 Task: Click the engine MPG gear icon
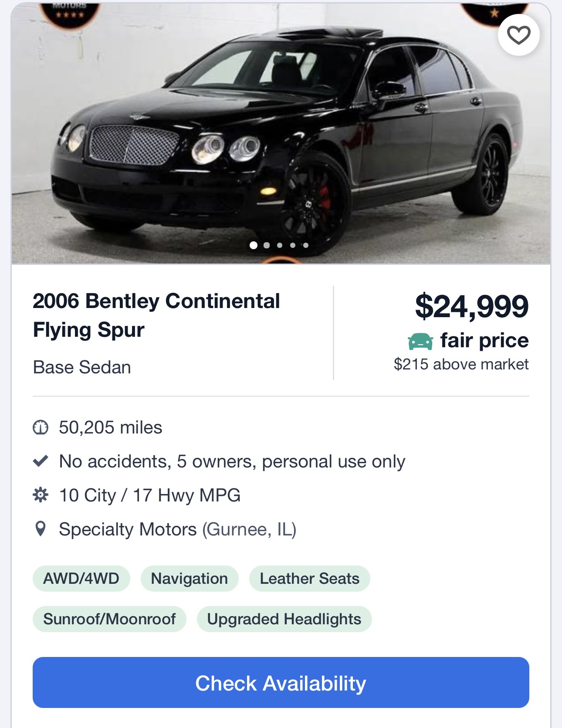[41, 495]
